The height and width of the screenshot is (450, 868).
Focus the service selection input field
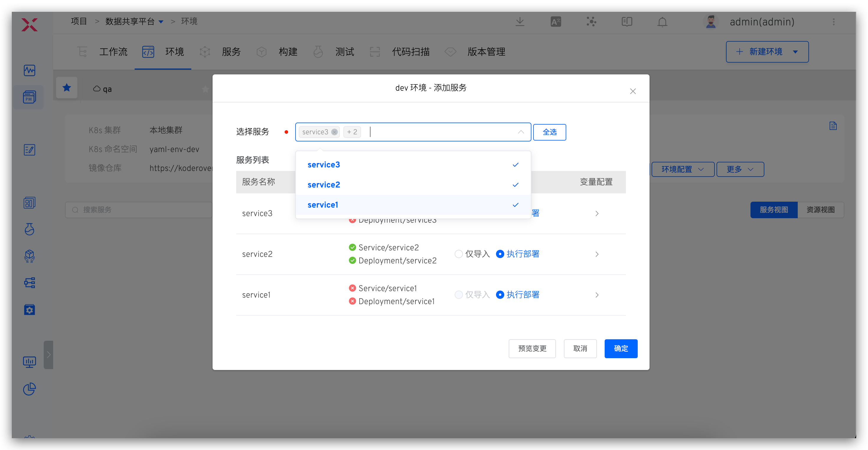tap(413, 132)
